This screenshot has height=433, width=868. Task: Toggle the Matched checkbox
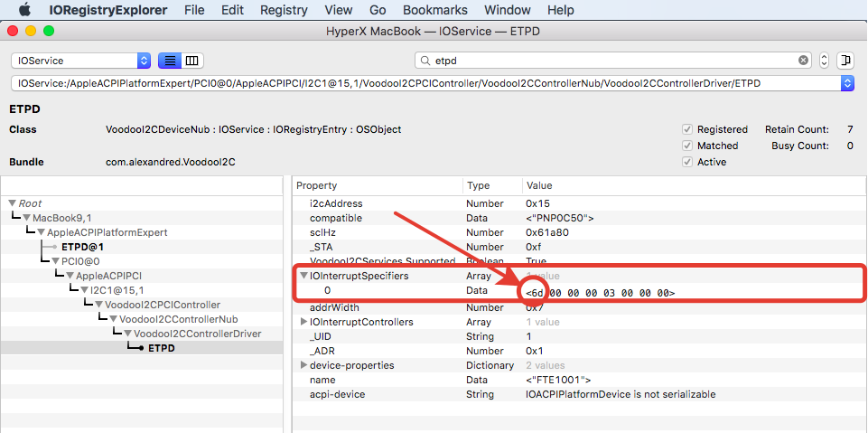(687, 146)
